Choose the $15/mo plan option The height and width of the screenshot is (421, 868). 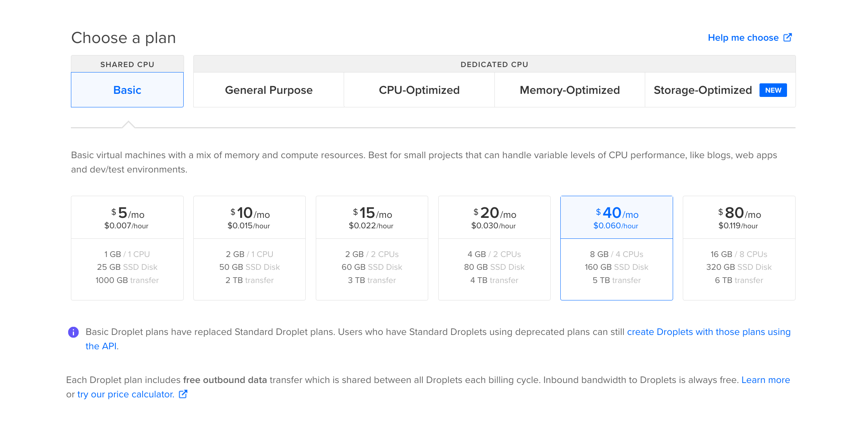click(x=372, y=248)
